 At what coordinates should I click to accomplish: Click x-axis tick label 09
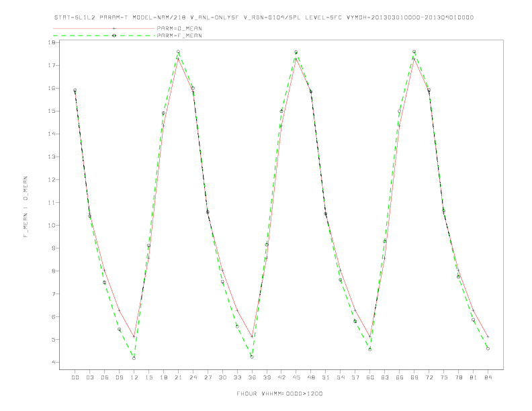point(119,377)
